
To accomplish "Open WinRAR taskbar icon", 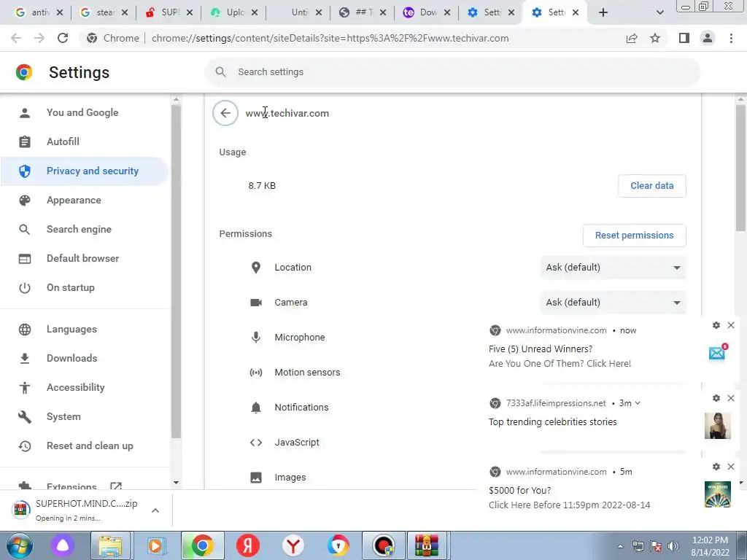I will [x=426, y=545].
